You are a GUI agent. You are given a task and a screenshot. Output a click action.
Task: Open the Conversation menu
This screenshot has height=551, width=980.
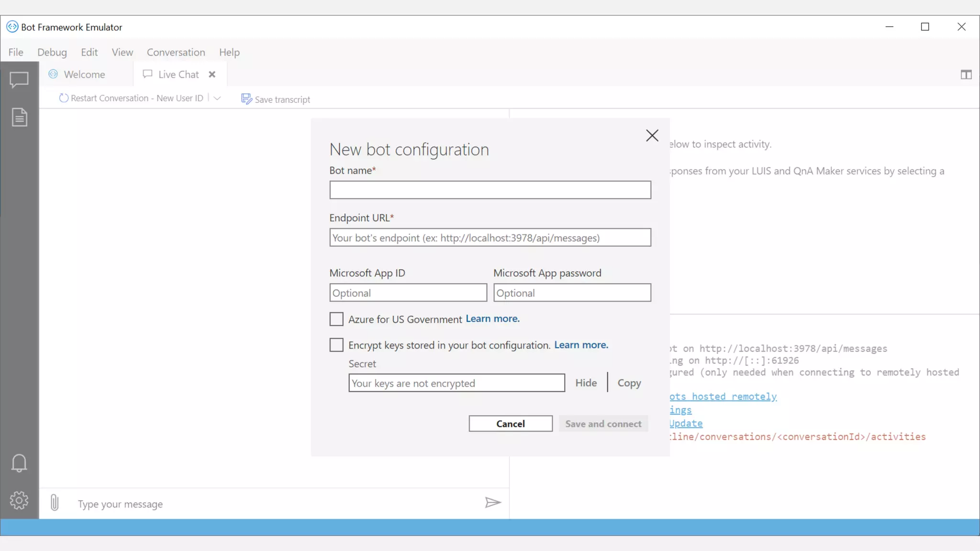point(176,52)
